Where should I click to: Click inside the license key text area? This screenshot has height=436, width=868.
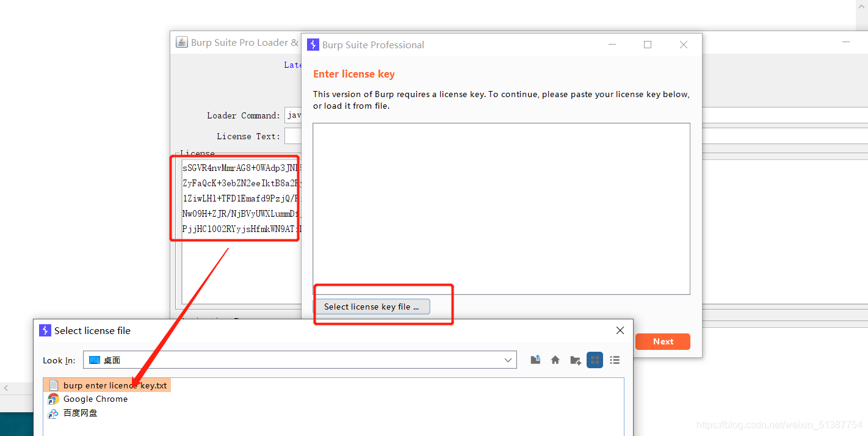(501, 209)
